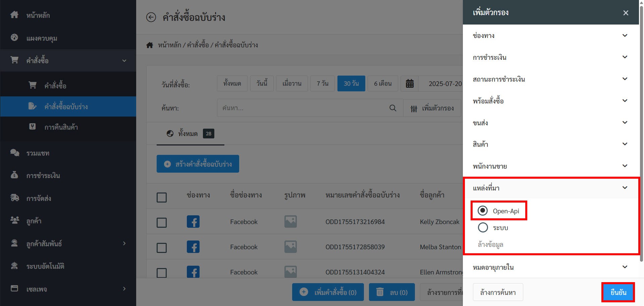Expand the ช่องทาง filter section
Image resolution: width=644 pixels, height=306 pixels.
coord(551,36)
